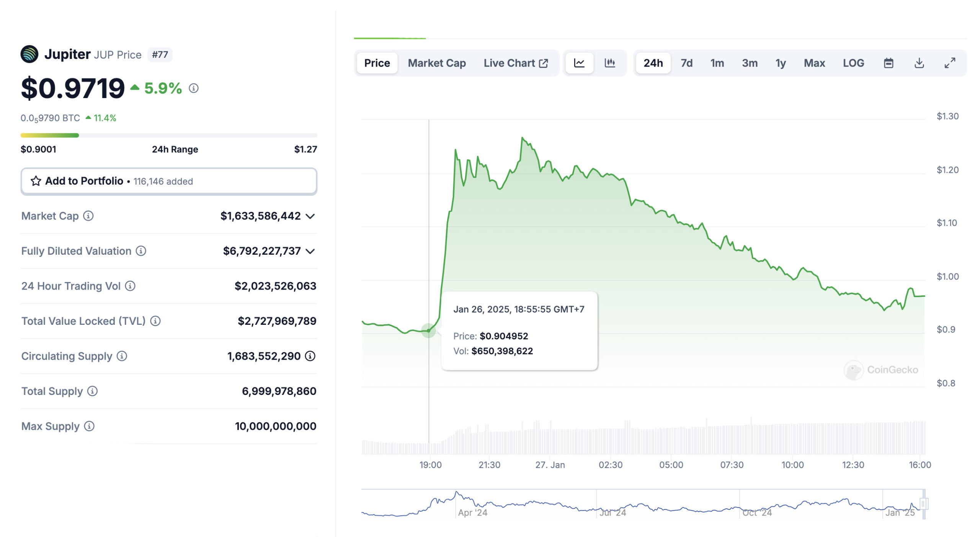Download the chart data
Viewport: 980px width, 537px height.
(919, 63)
